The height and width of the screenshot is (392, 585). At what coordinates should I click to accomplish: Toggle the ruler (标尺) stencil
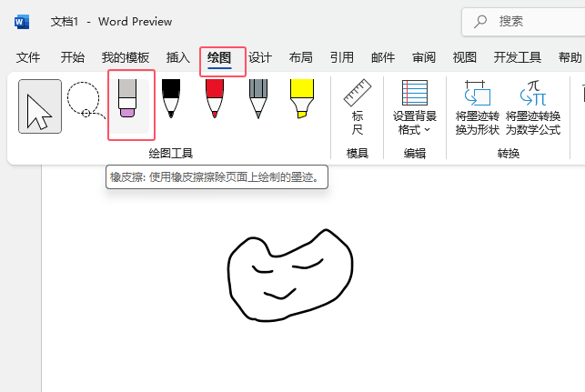pos(357,107)
